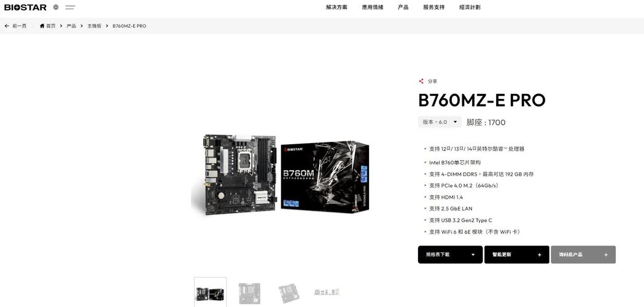Select the rear I/O panel thumbnail
This screenshot has width=644, height=307.
327,292
